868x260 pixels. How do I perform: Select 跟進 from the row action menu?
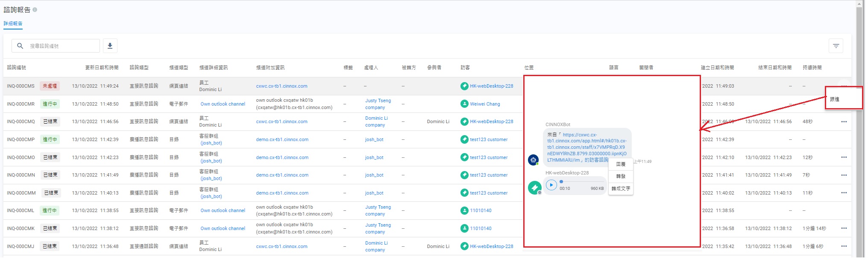point(835,99)
